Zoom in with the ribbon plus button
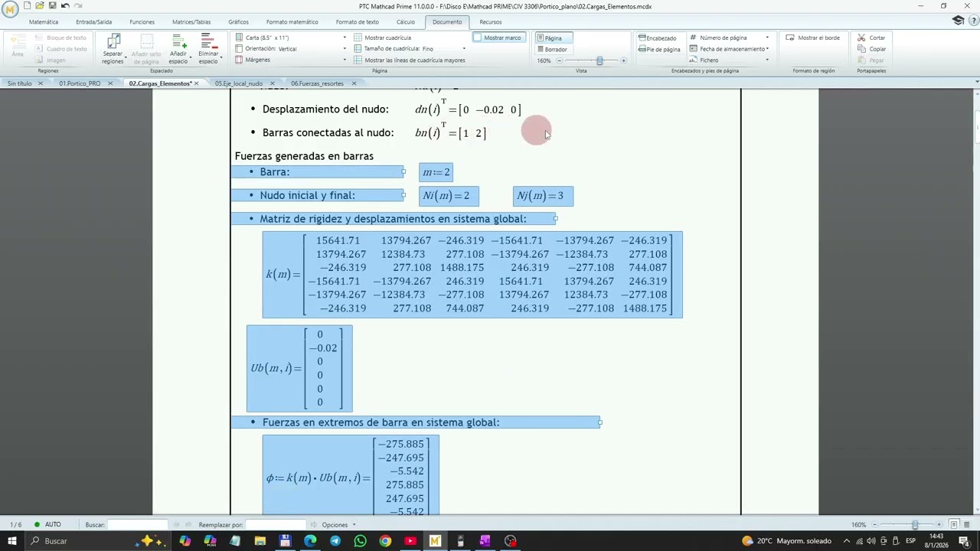The width and height of the screenshot is (980, 551). pyautogui.click(x=623, y=60)
